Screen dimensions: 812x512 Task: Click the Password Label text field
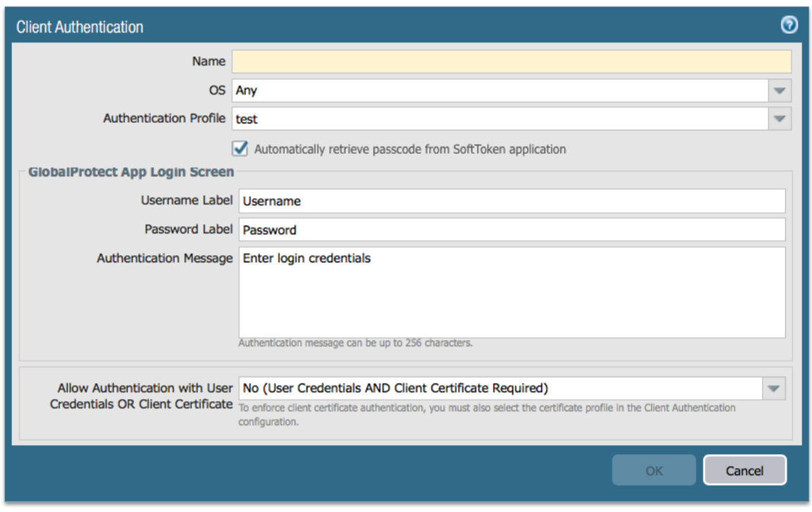pyautogui.click(x=511, y=230)
